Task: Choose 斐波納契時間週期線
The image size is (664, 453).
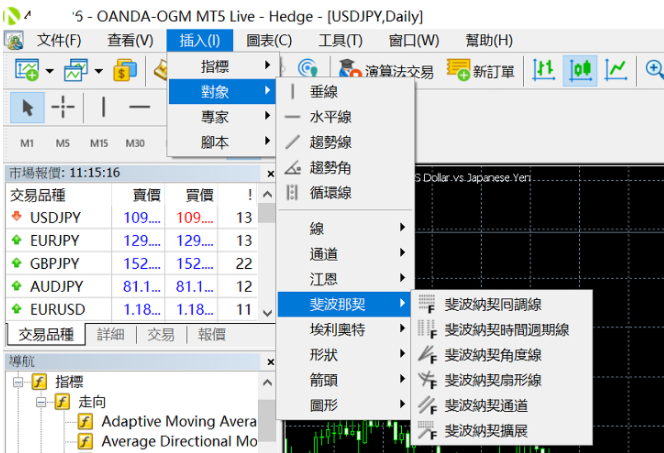Action: click(x=501, y=329)
